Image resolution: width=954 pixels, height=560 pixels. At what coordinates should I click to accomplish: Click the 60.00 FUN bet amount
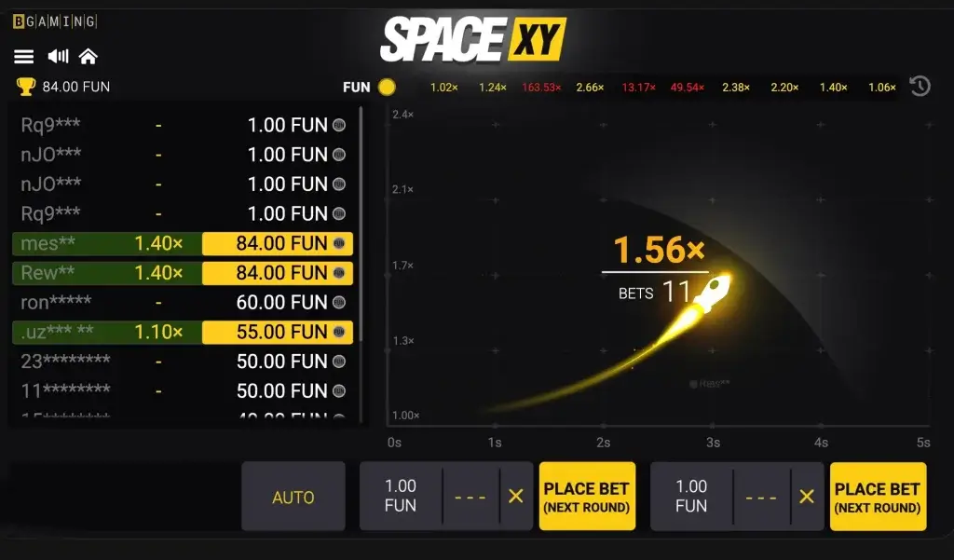(281, 303)
